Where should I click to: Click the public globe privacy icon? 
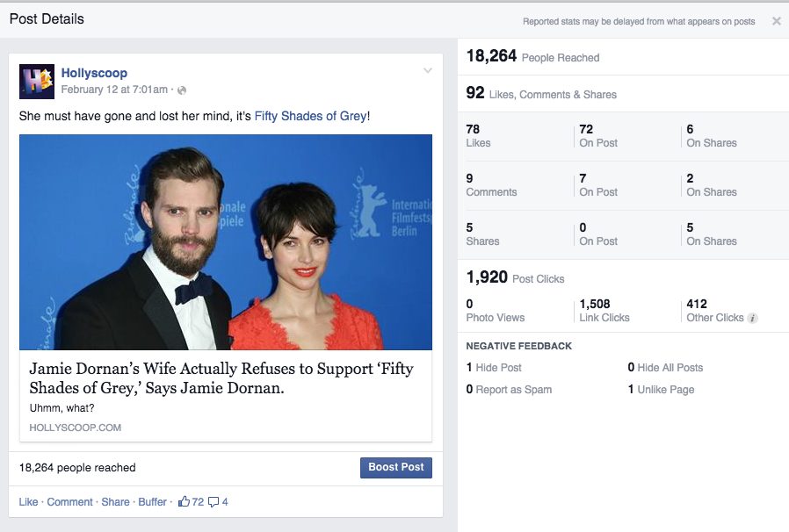tap(182, 90)
